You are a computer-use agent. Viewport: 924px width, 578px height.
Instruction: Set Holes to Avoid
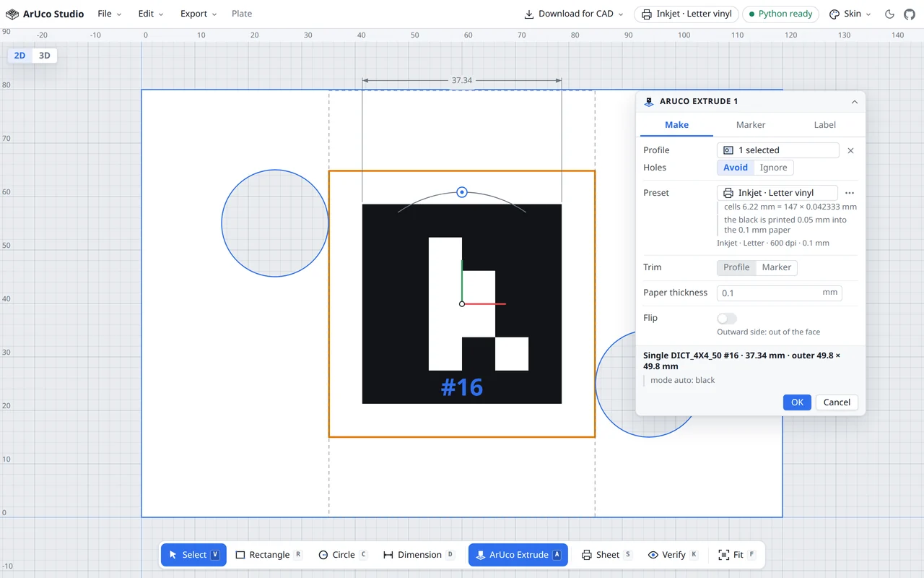736,168
